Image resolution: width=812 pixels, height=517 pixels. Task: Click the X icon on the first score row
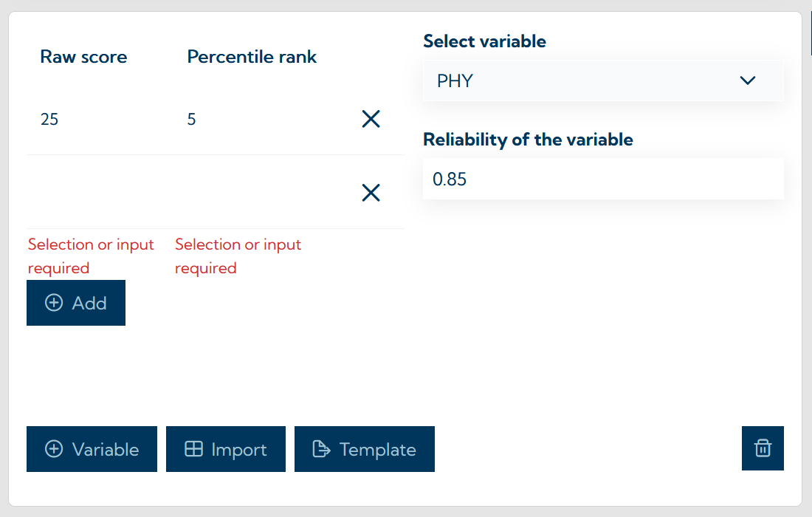click(x=371, y=119)
